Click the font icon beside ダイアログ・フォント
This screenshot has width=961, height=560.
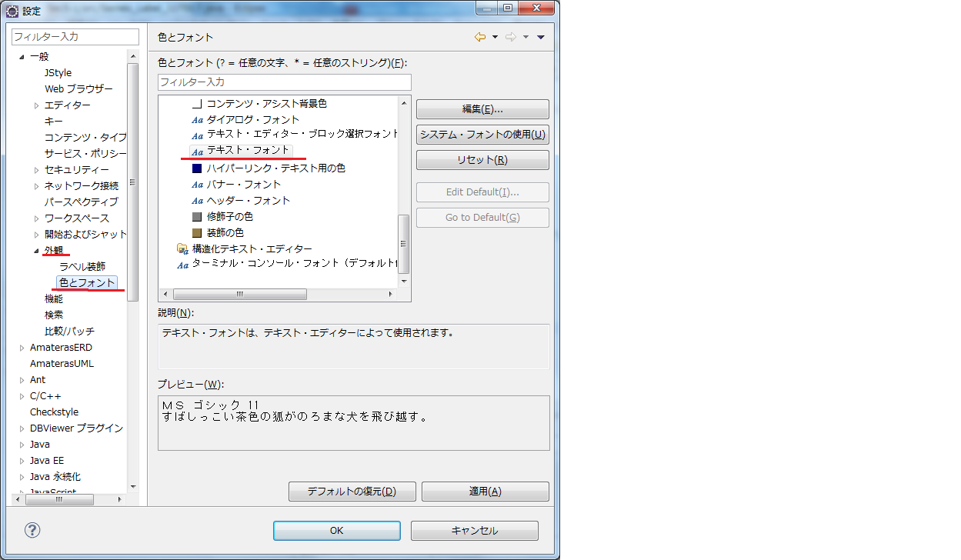[197, 120]
